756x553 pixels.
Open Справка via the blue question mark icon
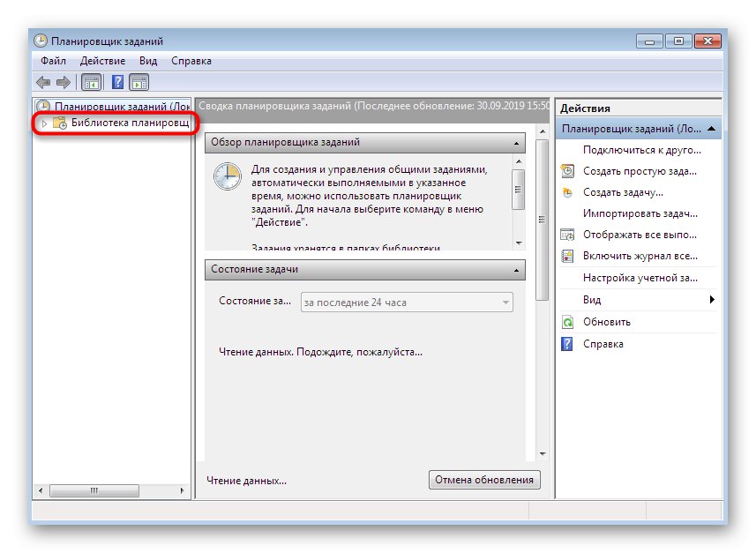(x=565, y=343)
